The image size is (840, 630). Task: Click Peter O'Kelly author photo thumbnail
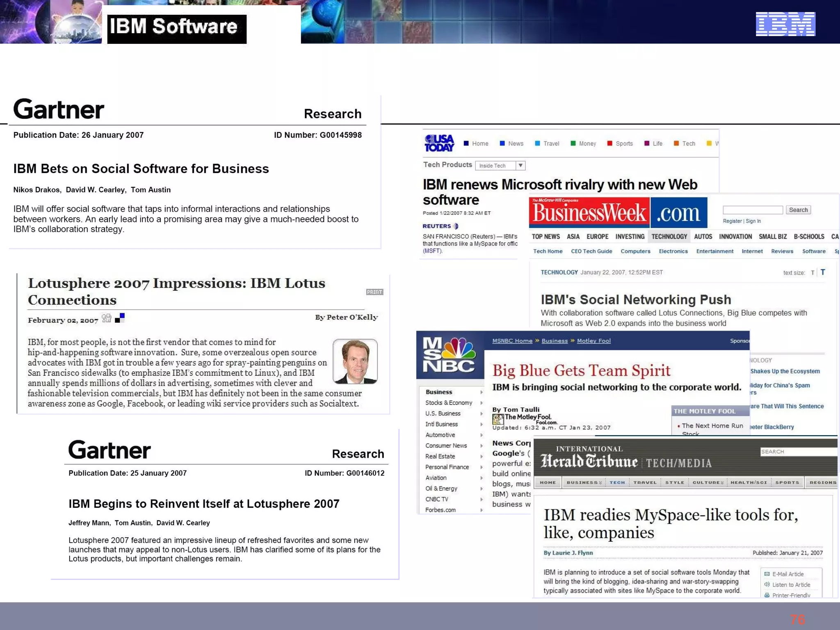355,361
